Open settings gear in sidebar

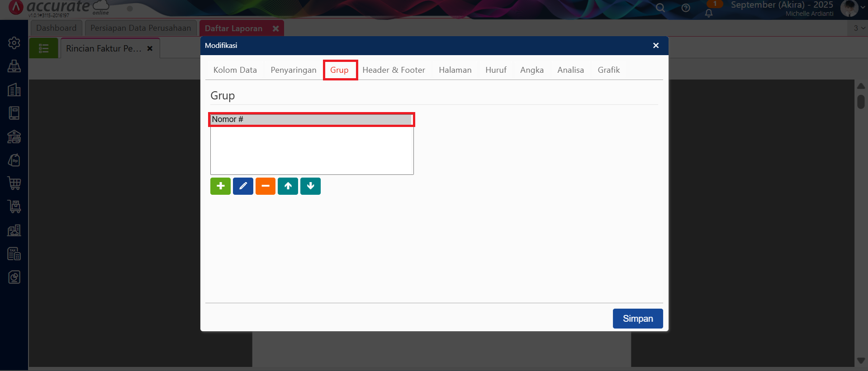pyautogui.click(x=14, y=43)
